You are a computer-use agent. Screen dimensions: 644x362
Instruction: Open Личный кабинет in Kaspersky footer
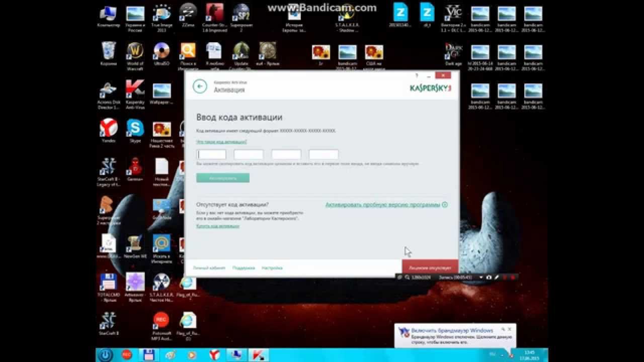tap(209, 268)
